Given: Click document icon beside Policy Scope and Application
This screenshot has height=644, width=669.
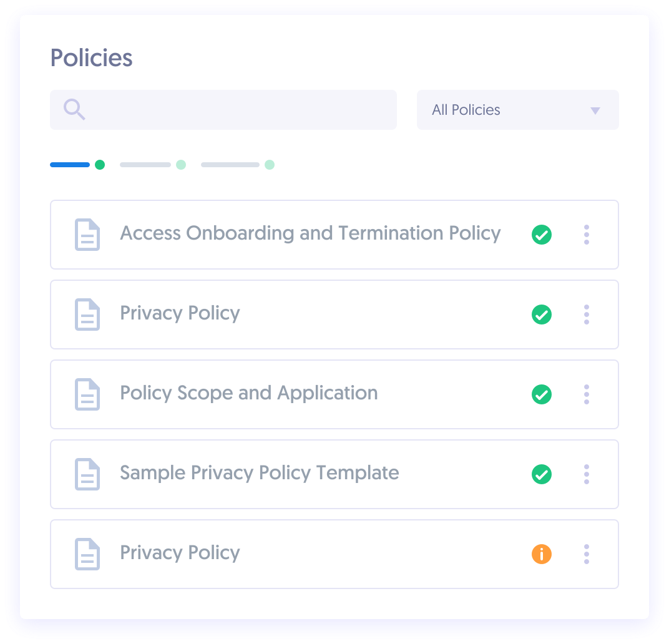Looking at the screenshot, I should point(87,394).
